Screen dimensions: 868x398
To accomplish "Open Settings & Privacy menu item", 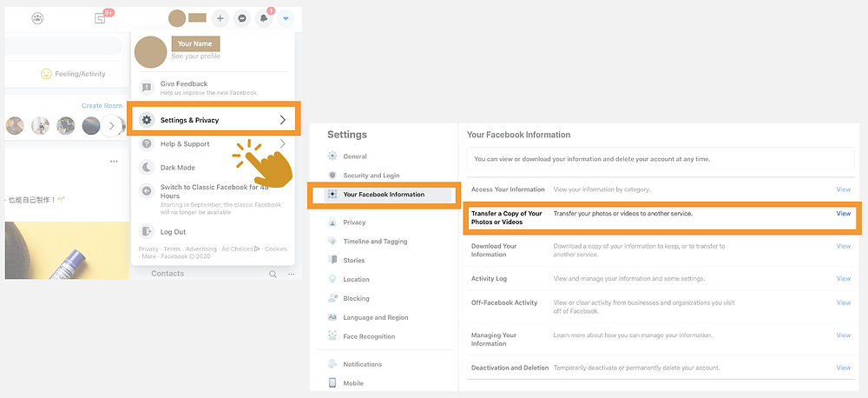I will pos(214,119).
